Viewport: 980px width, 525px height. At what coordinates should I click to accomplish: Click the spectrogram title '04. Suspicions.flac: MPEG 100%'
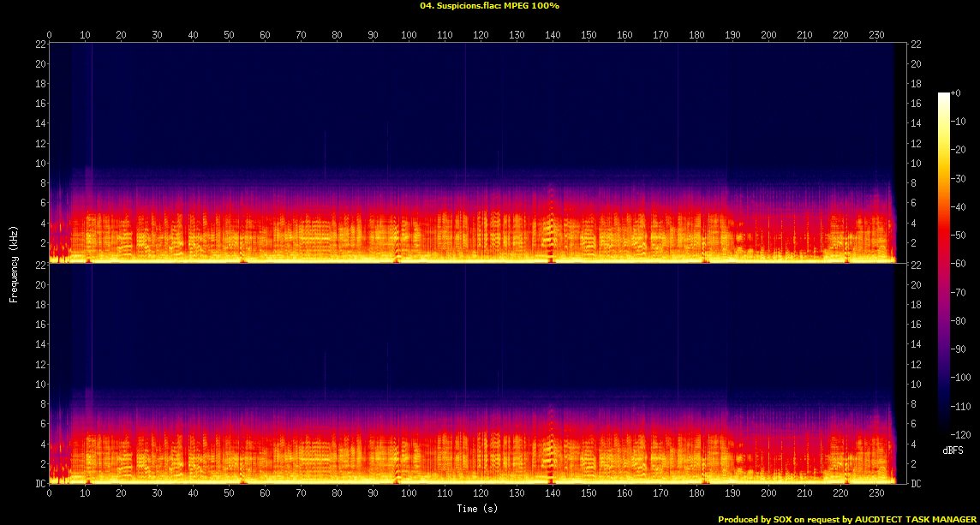[490, 5]
